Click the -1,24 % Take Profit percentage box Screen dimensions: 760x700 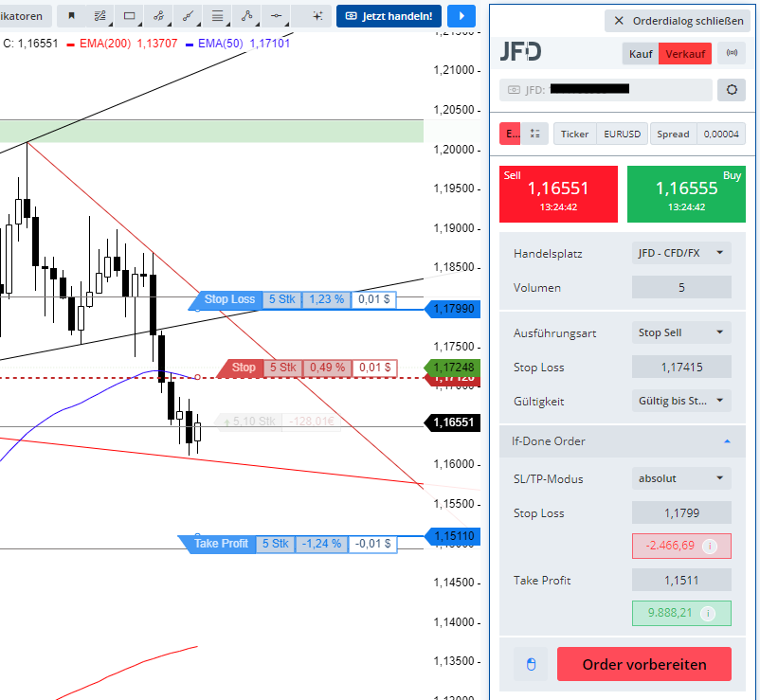(321, 544)
